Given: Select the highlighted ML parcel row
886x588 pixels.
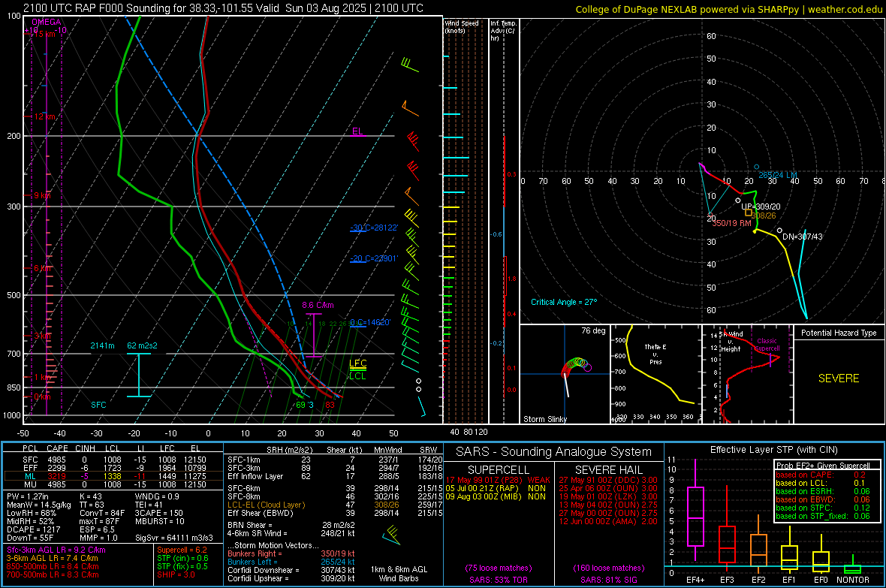Looking at the screenshot, I should (113, 476).
